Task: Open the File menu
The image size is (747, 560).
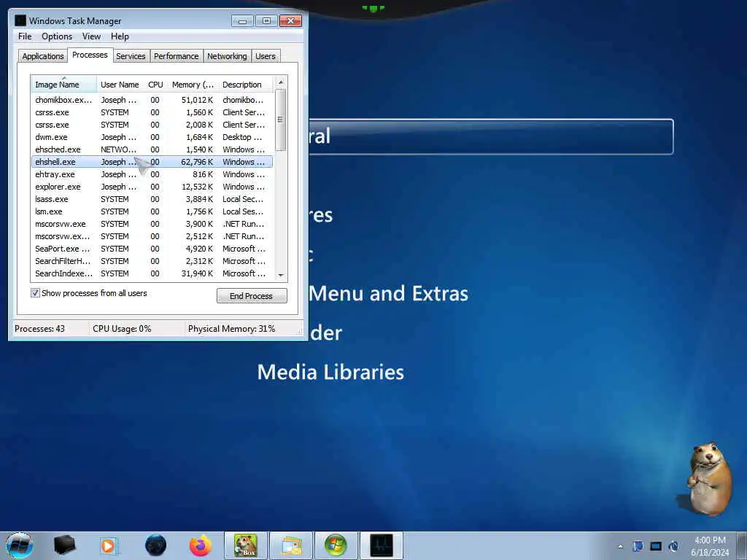Action: (x=25, y=36)
